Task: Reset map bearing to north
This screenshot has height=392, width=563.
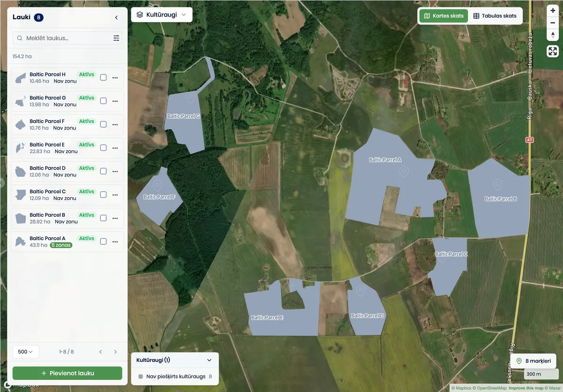Action: point(553,35)
